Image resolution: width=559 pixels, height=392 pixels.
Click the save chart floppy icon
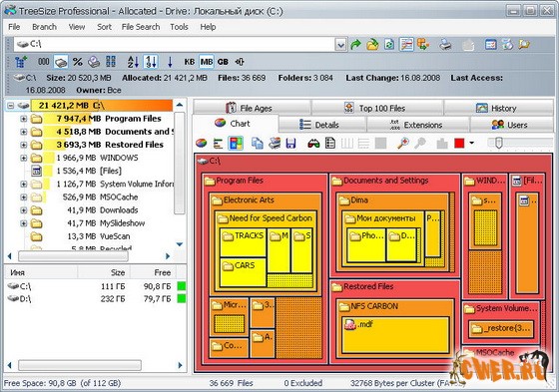290,144
